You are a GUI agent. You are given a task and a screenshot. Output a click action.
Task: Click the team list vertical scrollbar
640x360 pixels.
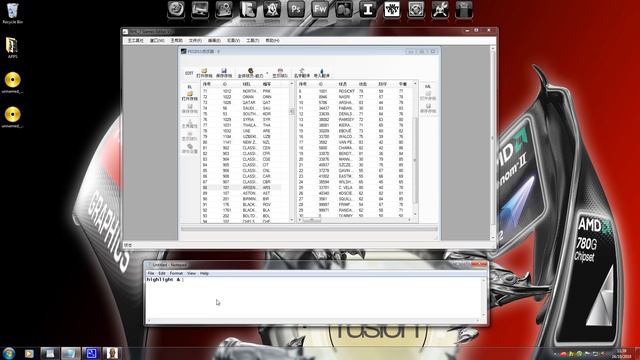292,152
